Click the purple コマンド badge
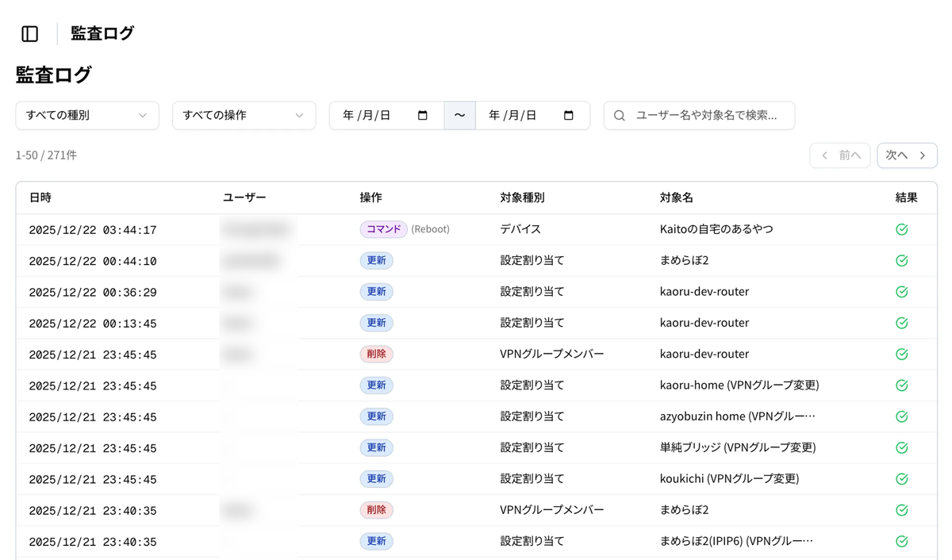 click(x=383, y=229)
